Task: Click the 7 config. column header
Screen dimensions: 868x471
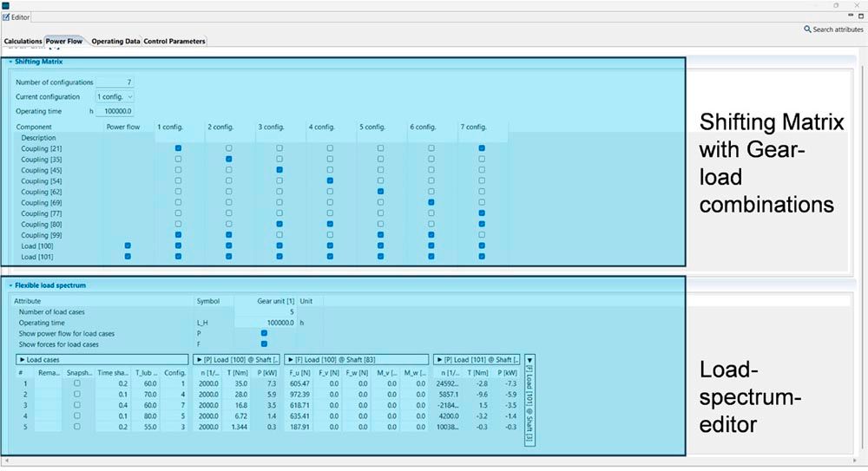Action: pyautogui.click(x=473, y=127)
